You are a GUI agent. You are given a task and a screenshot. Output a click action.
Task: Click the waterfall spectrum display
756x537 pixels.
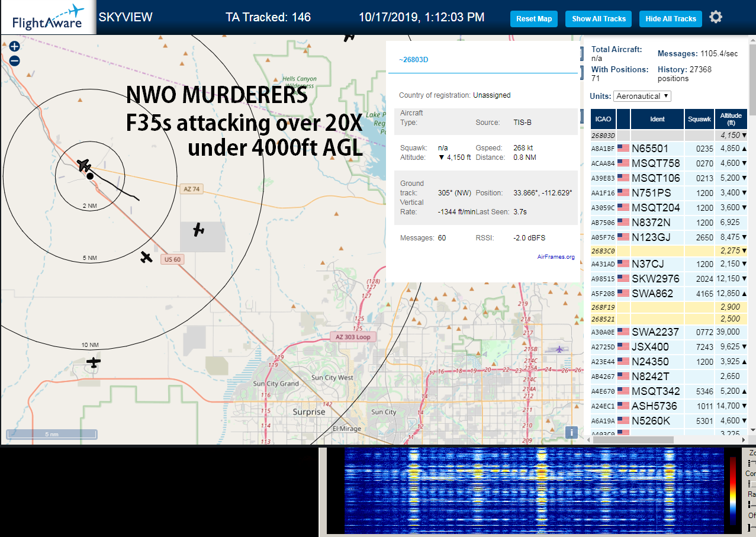534,490
